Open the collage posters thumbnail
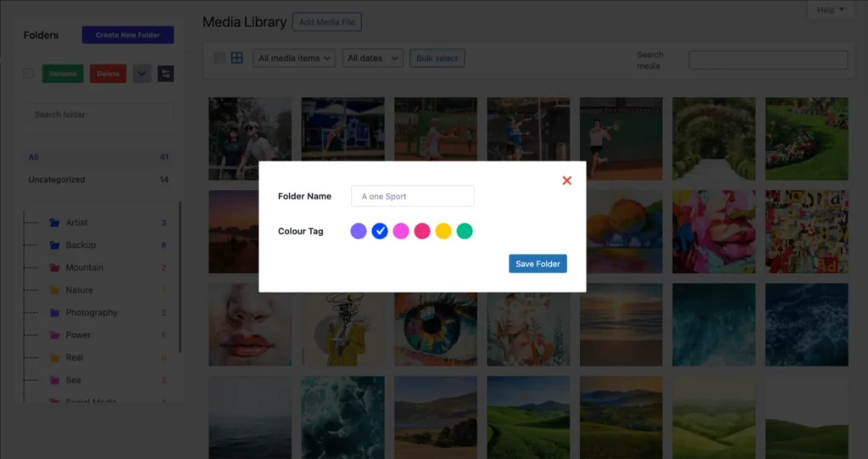The width and height of the screenshot is (868, 459). (x=807, y=232)
